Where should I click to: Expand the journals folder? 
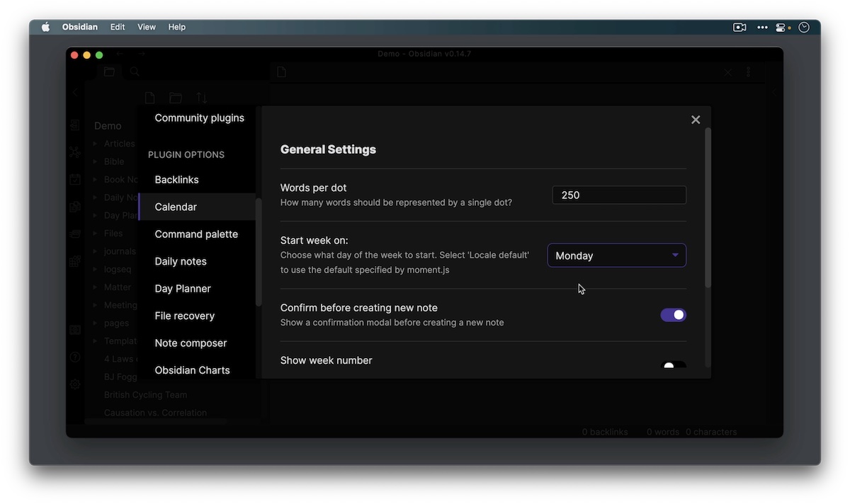(95, 251)
